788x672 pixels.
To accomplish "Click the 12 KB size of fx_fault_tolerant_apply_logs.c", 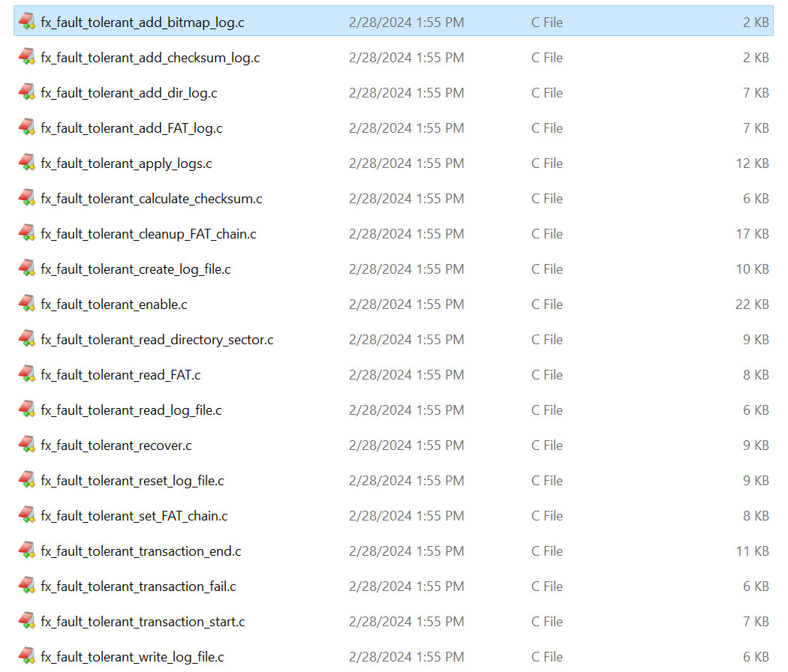I will click(x=752, y=163).
